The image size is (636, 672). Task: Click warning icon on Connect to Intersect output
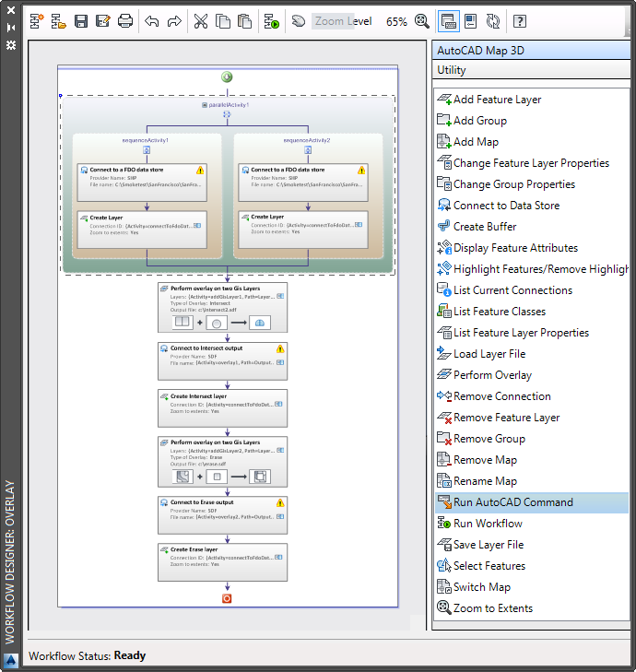(x=280, y=348)
